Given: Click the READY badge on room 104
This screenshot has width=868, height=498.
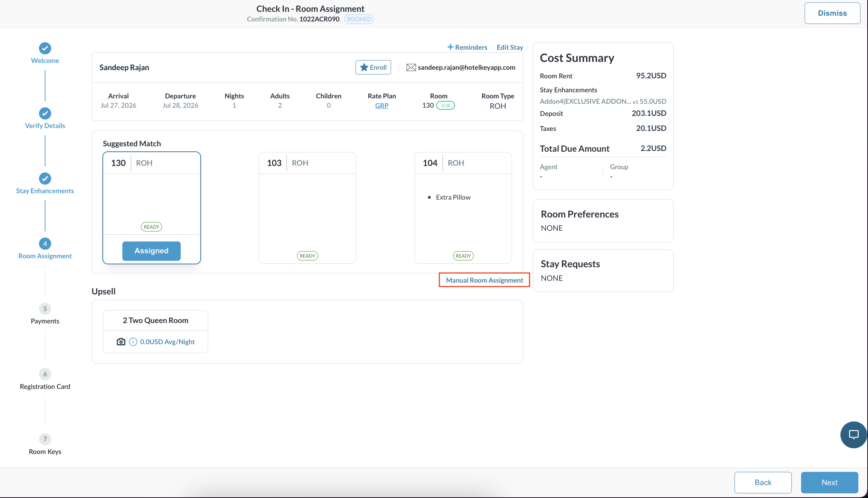Looking at the screenshot, I should [x=463, y=256].
